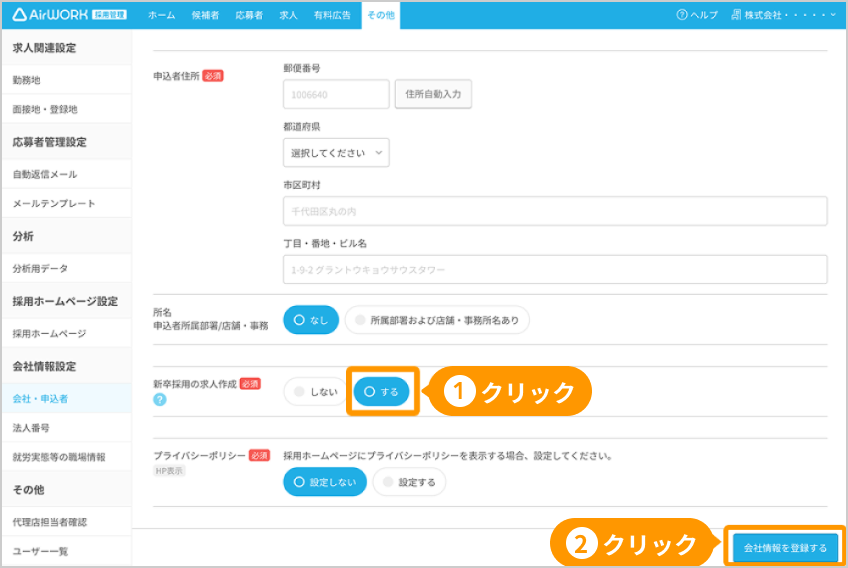Click 会社情報設定 sidebar heading
Image resolution: width=848 pixels, height=568 pixels.
(44, 366)
